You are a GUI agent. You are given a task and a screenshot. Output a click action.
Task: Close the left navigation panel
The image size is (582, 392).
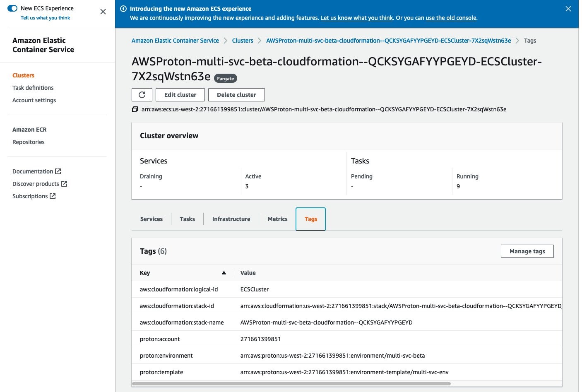pos(103,12)
